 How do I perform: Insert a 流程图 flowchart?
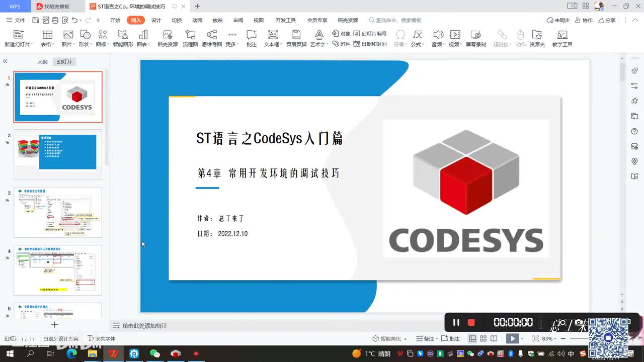190,38
